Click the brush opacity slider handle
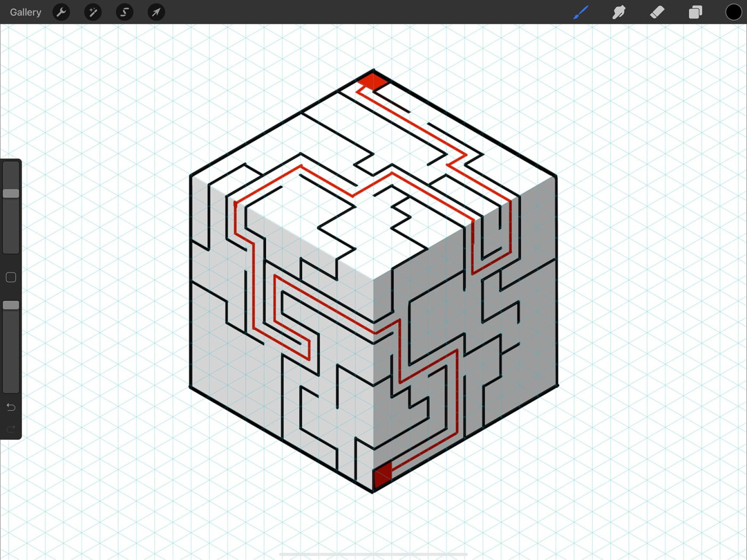Viewport: 747px width, 560px height. point(11,305)
